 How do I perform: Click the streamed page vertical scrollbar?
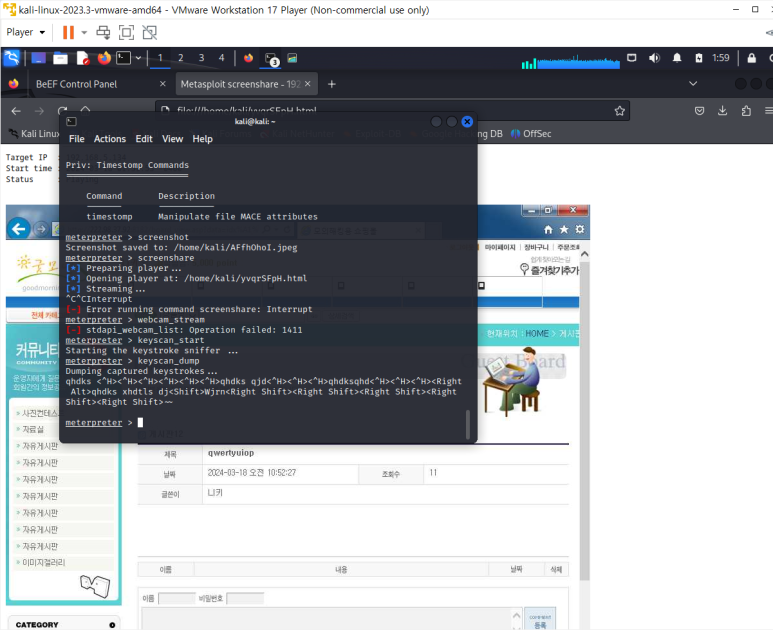[x=584, y=419]
